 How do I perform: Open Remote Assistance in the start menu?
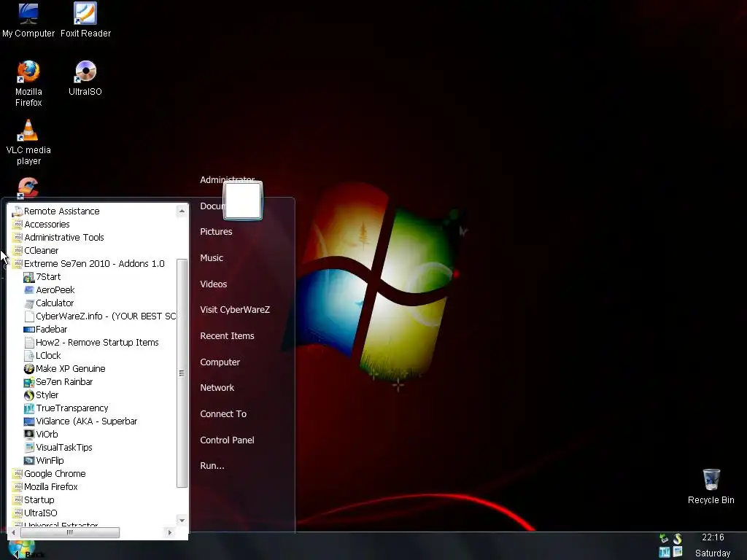[55, 211]
